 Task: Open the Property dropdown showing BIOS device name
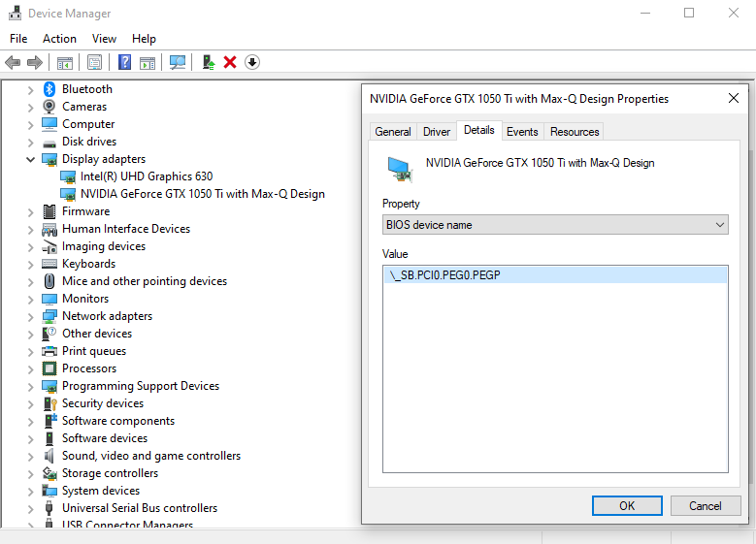click(555, 225)
